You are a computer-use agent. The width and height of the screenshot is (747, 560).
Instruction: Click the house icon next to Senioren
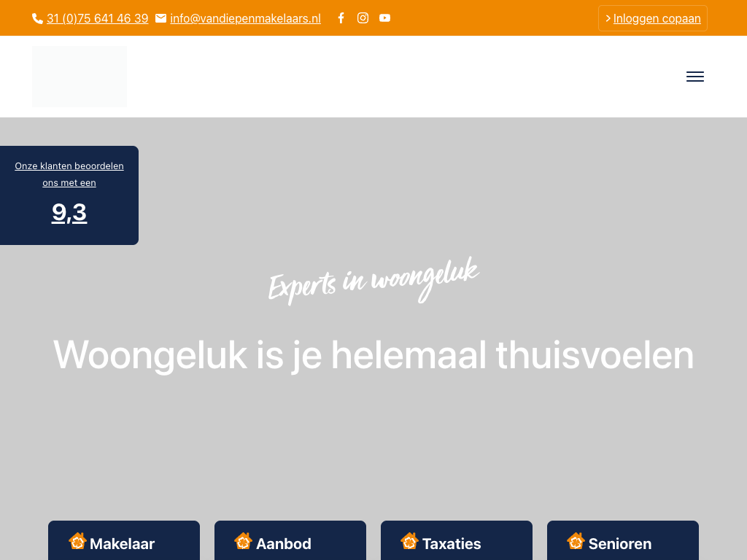[x=576, y=541]
